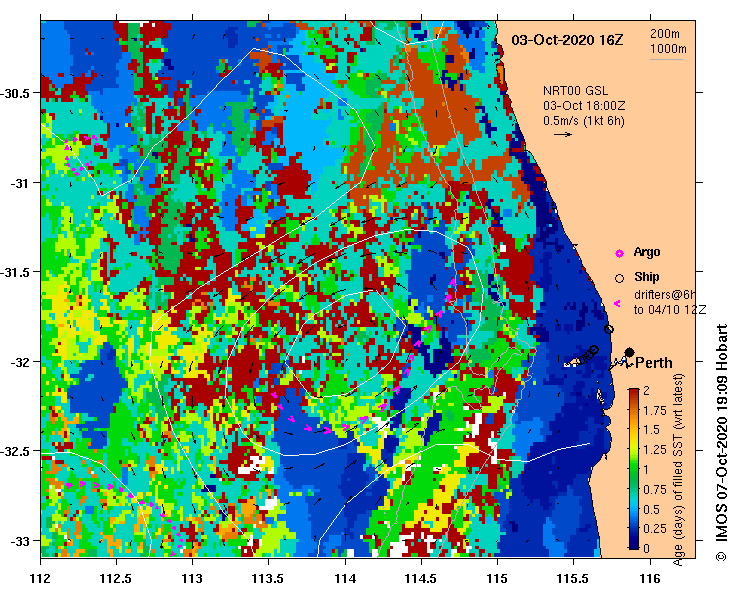Click the ship markers cluster near Rottnest Island

(x=589, y=354)
